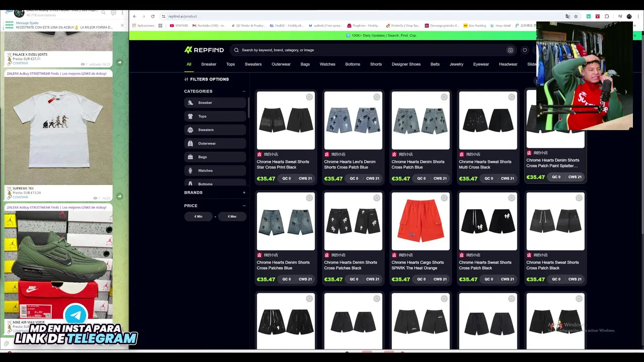This screenshot has height=362, width=644.
Task: Bookmark this page with star icon
Action: tap(576, 16)
